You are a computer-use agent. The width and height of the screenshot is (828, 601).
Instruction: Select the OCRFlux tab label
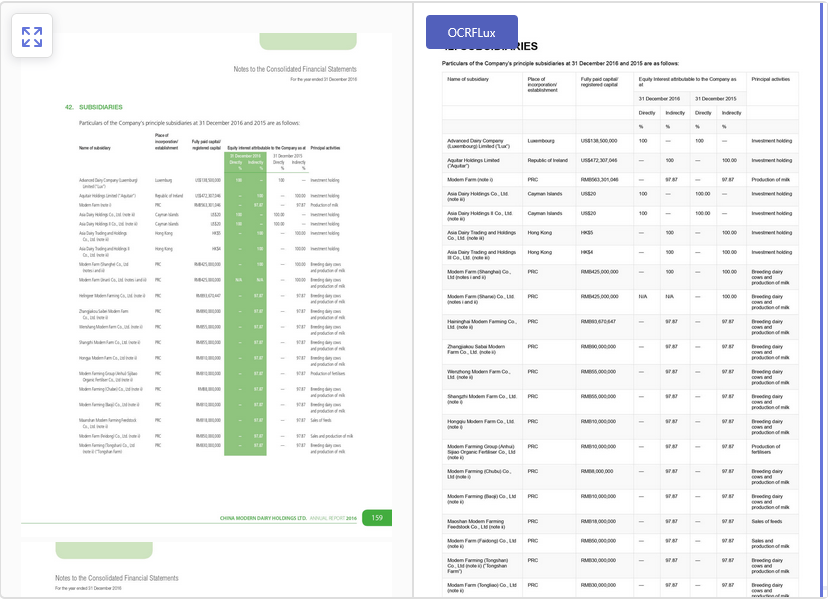click(471, 32)
